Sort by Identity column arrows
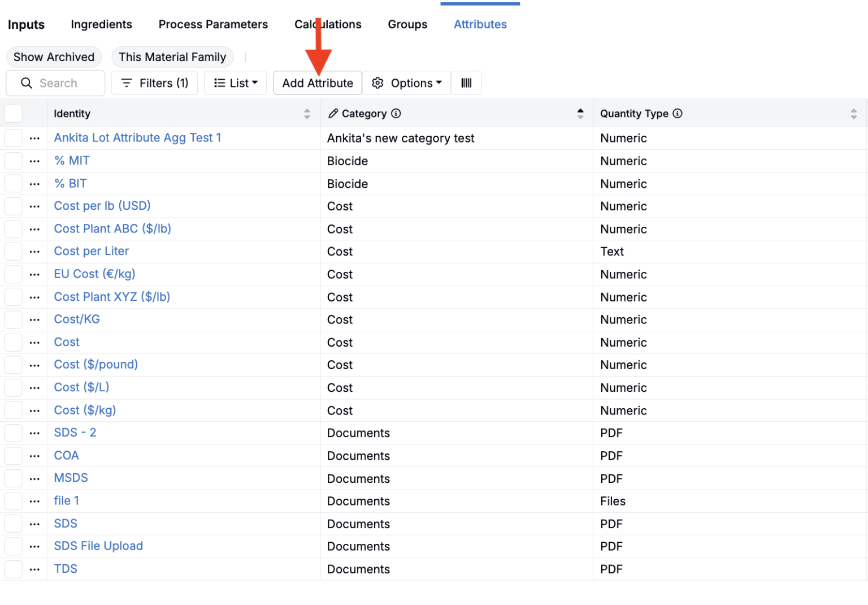This screenshot has height=605, width=868. click(x=307, y=114)
